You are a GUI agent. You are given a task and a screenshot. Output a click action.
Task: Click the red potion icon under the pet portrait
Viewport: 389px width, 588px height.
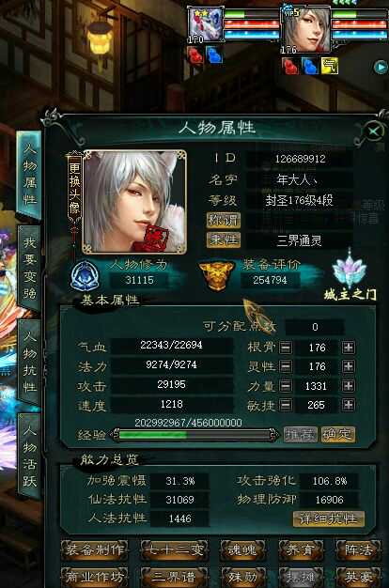tap(195, 55)
